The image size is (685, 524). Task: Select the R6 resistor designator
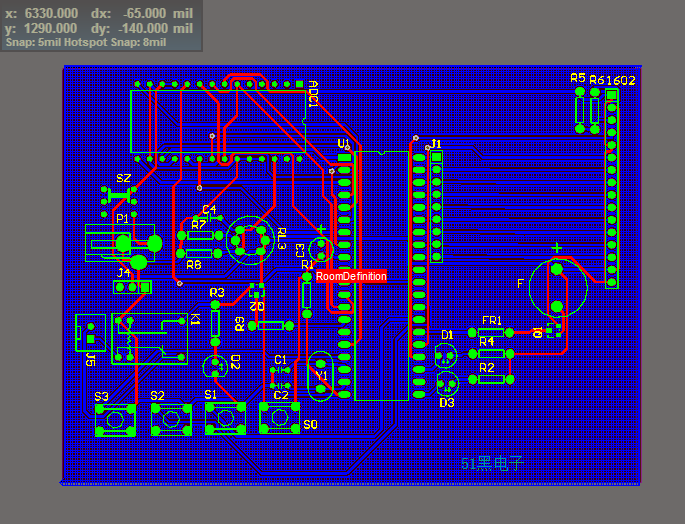[597, 80]
